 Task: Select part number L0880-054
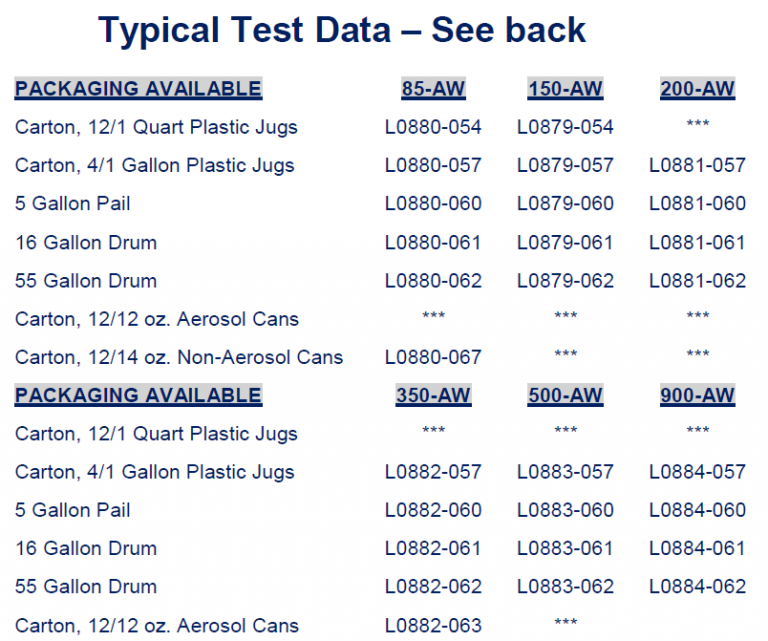[433, 127]
